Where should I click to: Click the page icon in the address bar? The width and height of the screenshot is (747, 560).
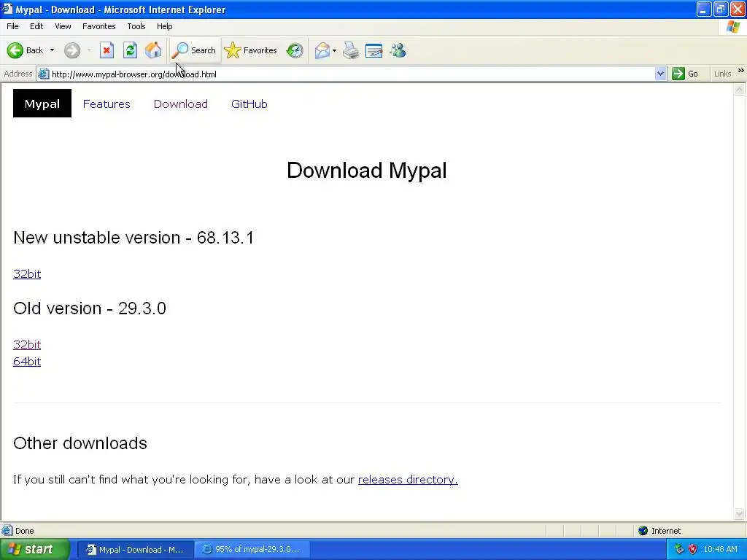pos(43,74)
